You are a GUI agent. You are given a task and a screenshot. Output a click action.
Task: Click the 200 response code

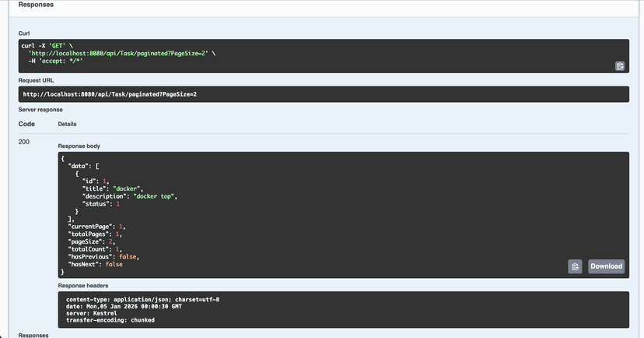click(24, 142)
